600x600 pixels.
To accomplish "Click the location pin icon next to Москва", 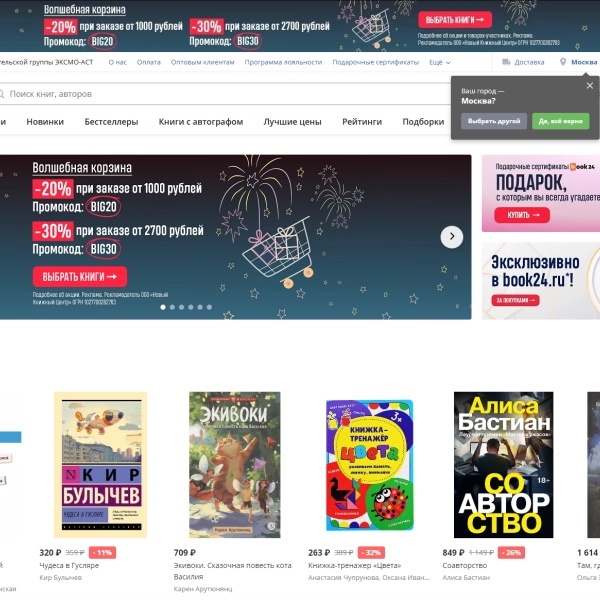I will [562, 62].
